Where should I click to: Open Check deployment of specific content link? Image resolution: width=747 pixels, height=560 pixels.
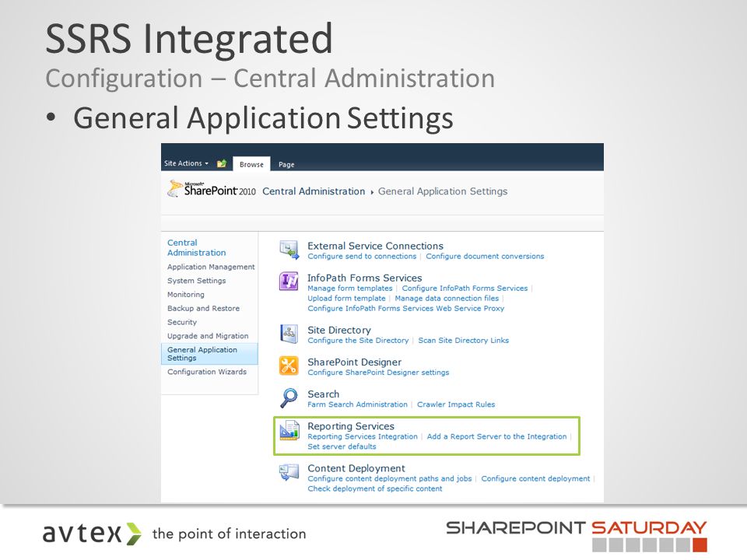tap(375, 489)
